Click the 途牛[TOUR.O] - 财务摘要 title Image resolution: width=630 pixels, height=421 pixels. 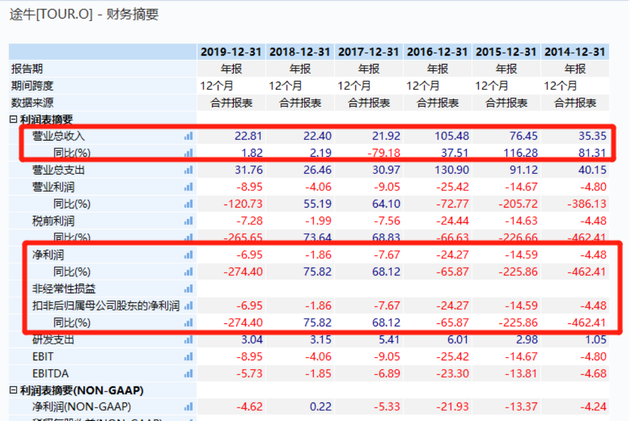[84, 14]
